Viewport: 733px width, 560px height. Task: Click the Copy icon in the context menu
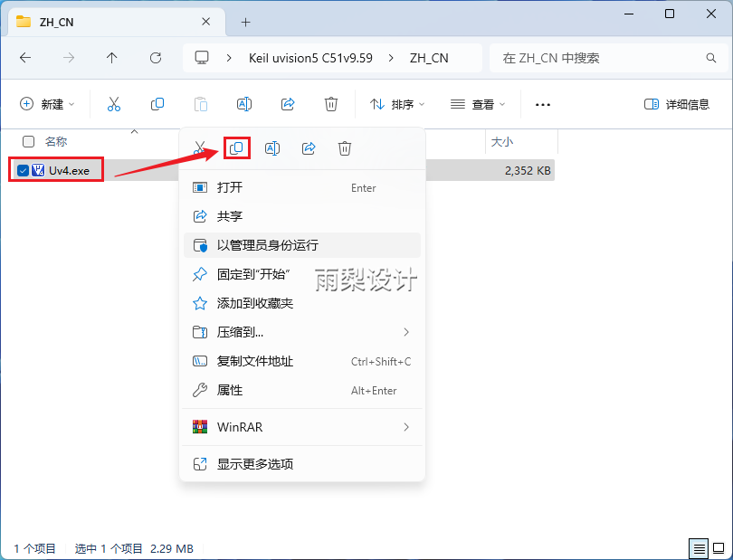tap(235, 147)
